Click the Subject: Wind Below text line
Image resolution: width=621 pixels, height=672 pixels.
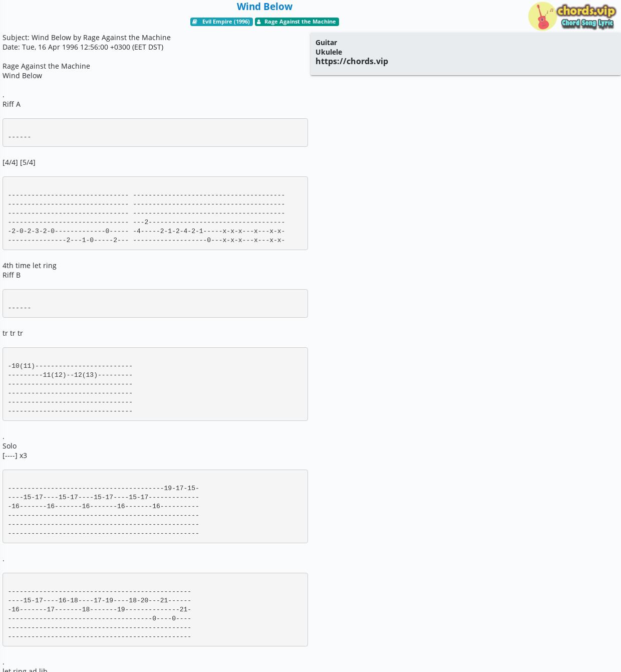tap(87, 38)
